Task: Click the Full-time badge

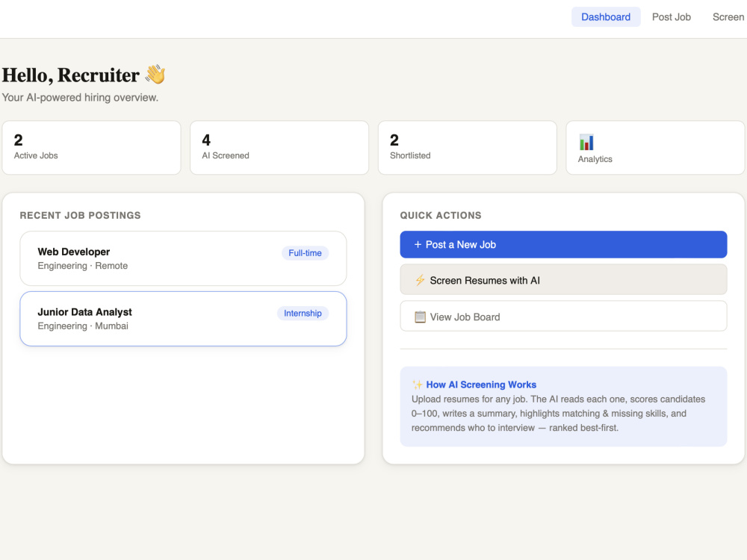Action: [305, 253]
